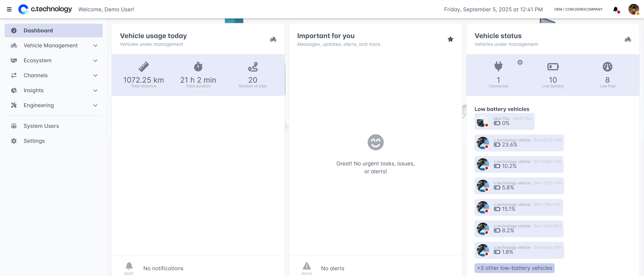Show +3 other low-battery vehicles
Viewport: 644px width, 276px height.
point(514,268)
